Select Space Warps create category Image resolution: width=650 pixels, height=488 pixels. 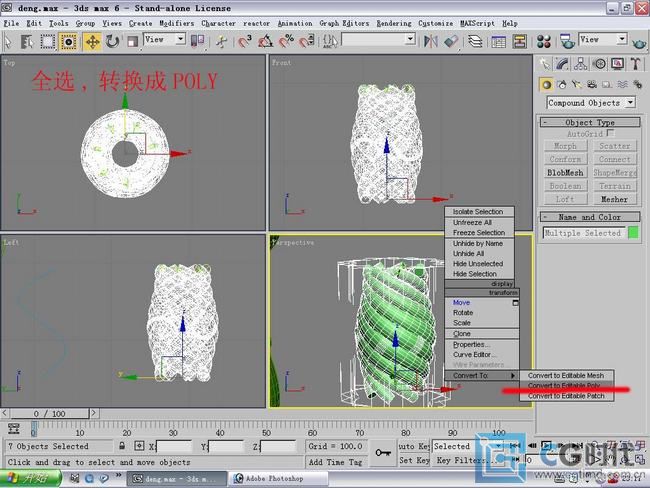click(x=622, y=85)
